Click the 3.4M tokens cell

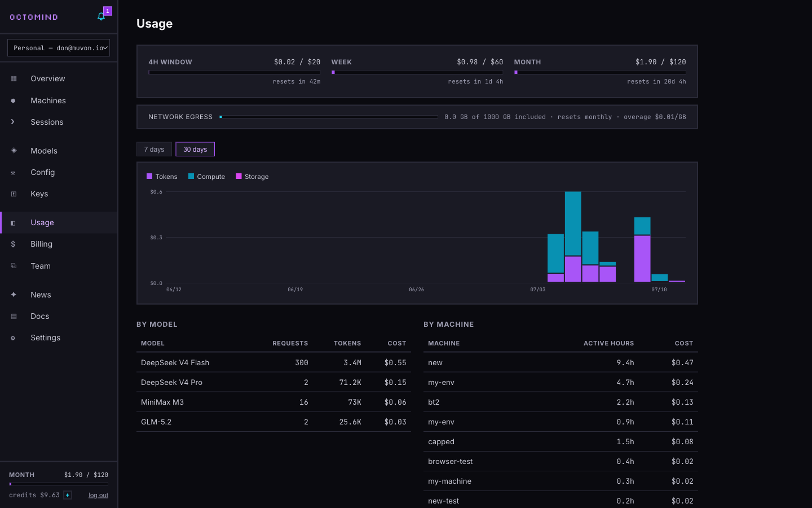point(352,362)
